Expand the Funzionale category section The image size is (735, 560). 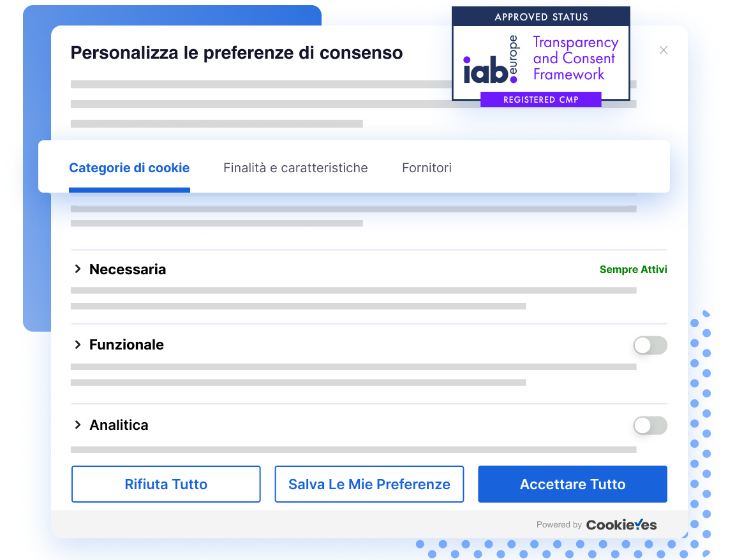[x=126, y=345]
